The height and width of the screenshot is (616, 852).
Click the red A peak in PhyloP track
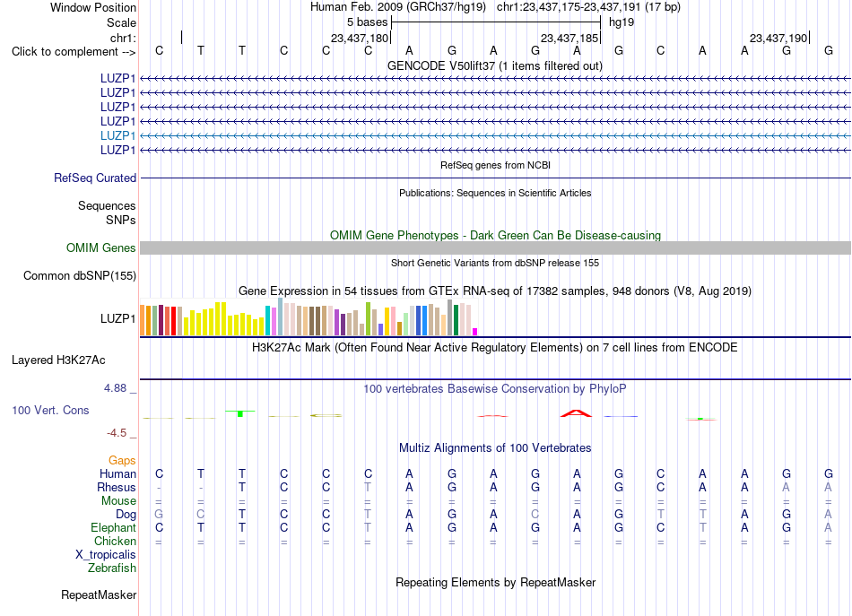tap(576, 413)
